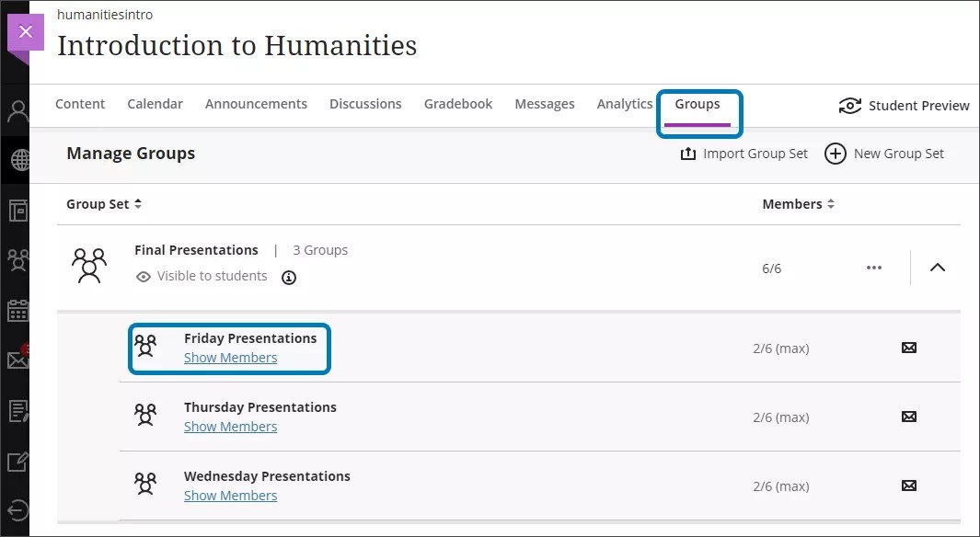
Task: Email the Thursday Presentations group
Action: (909, 417)
